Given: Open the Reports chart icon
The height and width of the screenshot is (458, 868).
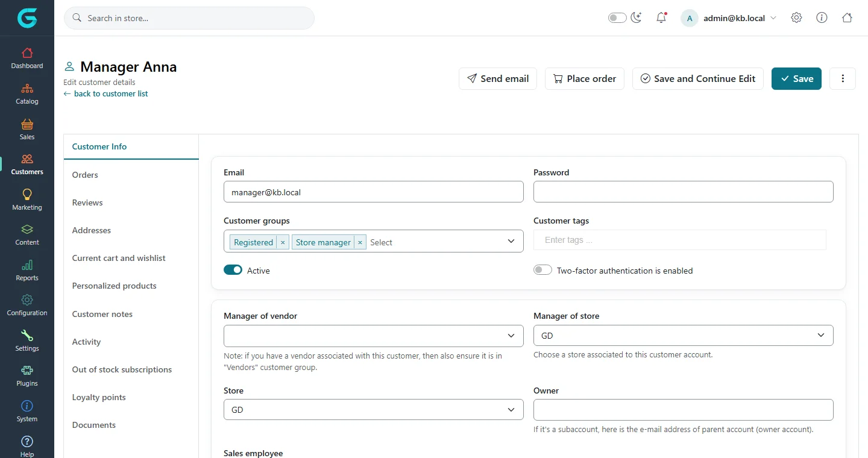Looking at the screenshot, I should 27,265.
